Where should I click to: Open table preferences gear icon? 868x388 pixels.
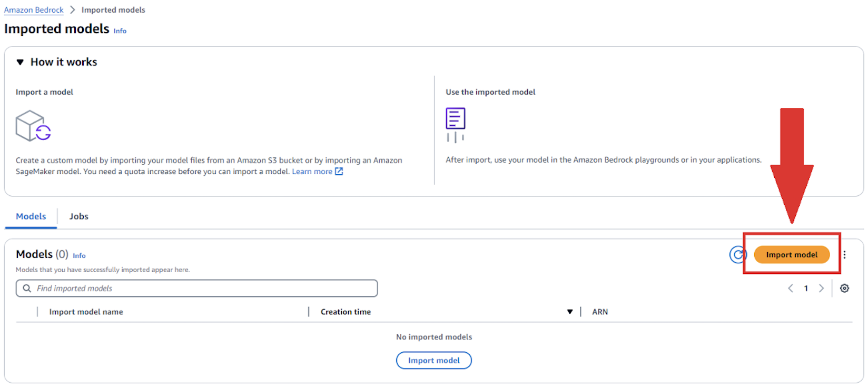click(x=844, y=288)
